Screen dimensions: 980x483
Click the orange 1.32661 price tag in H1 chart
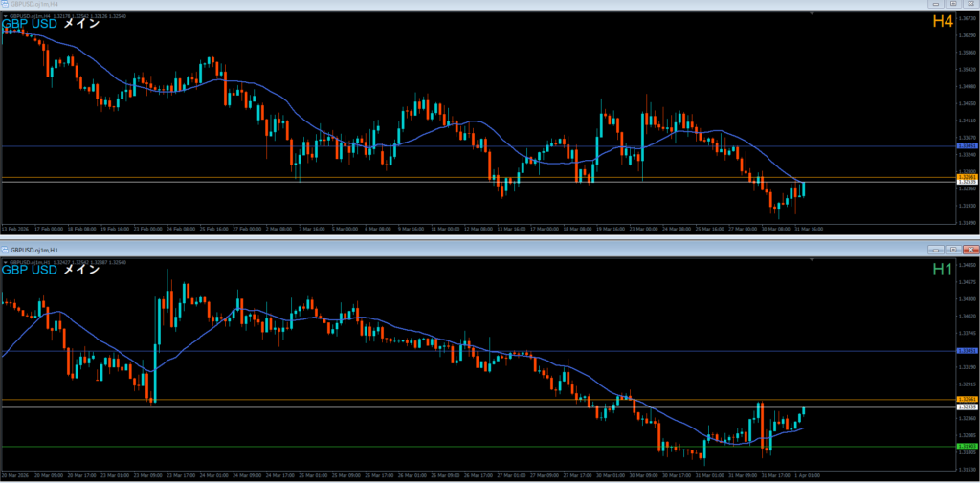click(x=967, y=399)
